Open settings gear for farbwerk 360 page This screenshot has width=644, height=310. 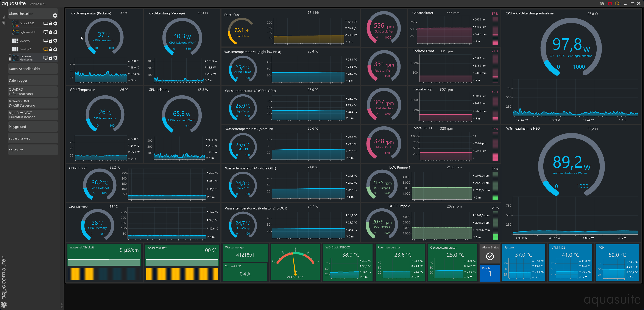coord(55,23)
